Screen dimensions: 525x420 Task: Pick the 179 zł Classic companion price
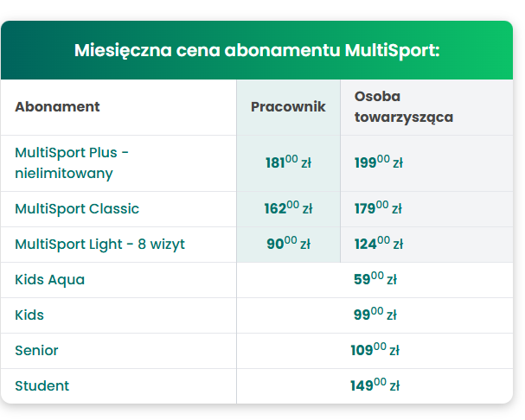(379, 209)
